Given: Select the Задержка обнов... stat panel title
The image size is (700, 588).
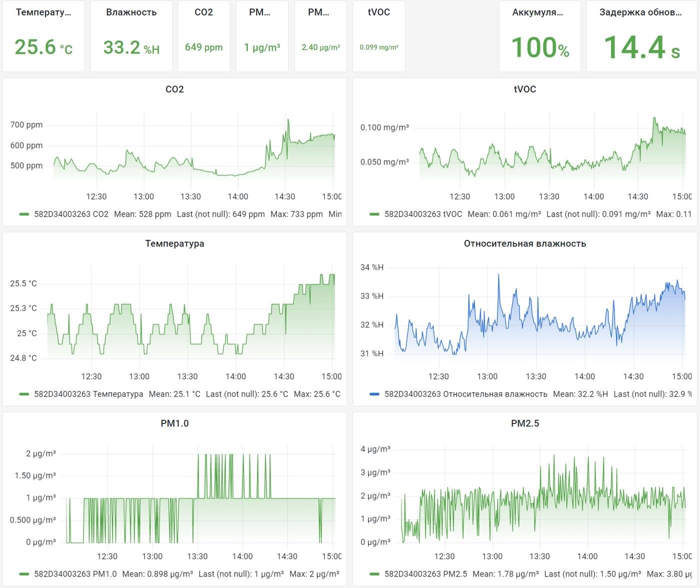Looking at the screenshot, I should click(x=640, y=12).
